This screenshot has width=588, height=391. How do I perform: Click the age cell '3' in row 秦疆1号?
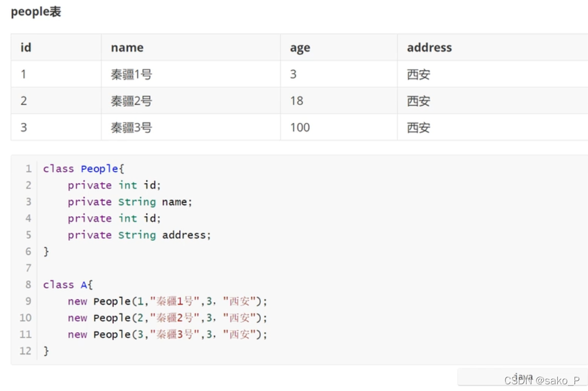tap(293, 74)
